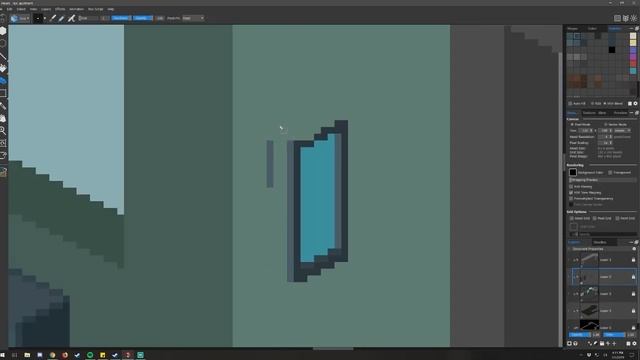Viewport: 640px width, 360px height.
Task: Select the Rectangle shape tool
Action: pyautogui.click(x=3, y=93)
